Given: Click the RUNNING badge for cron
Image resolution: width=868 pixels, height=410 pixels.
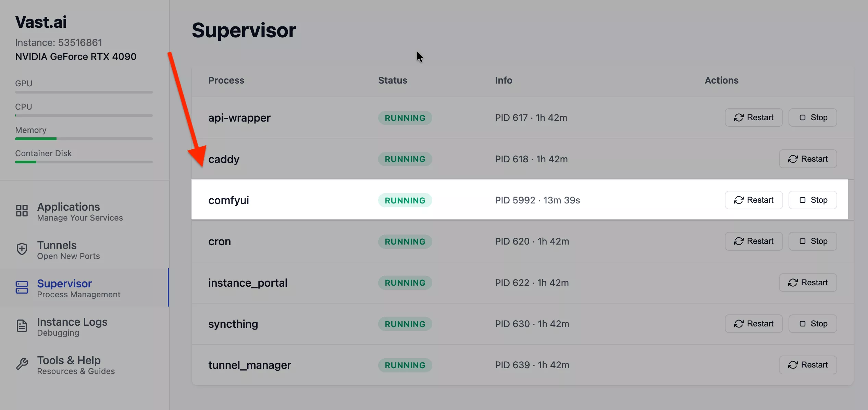Looking at the screenshot, I should click(405, 241).
